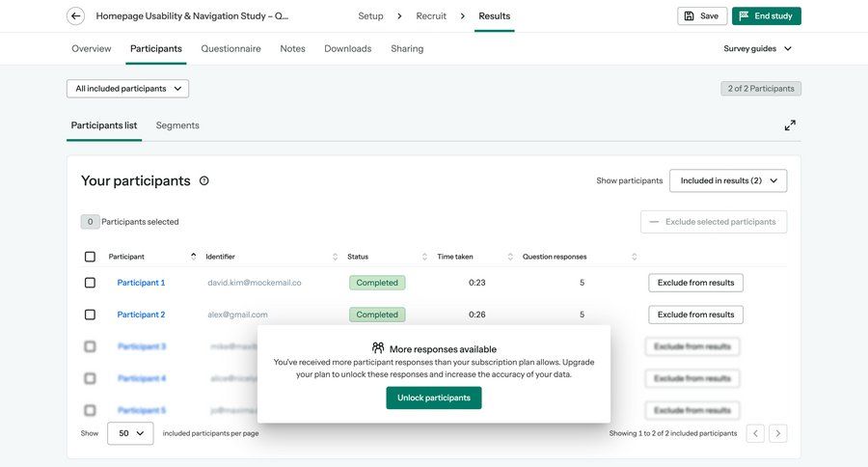This screenshot has width=868, height=467.
Task: Click the david.kim@mockemail.co identifier
Action: click(x=255, y=283)
